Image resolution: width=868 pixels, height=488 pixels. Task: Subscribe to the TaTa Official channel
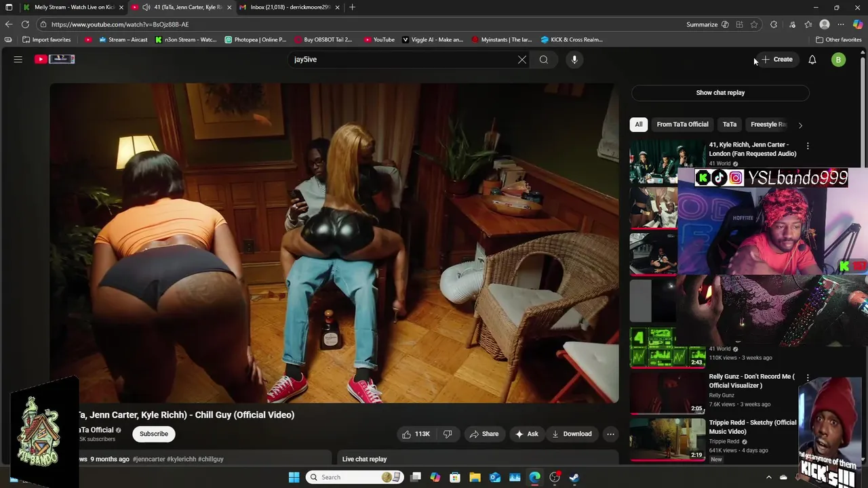pos(154,434)
